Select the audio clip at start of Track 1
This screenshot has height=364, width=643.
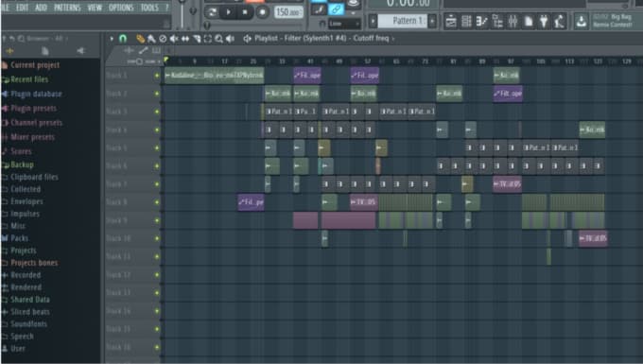click(214, 76)
